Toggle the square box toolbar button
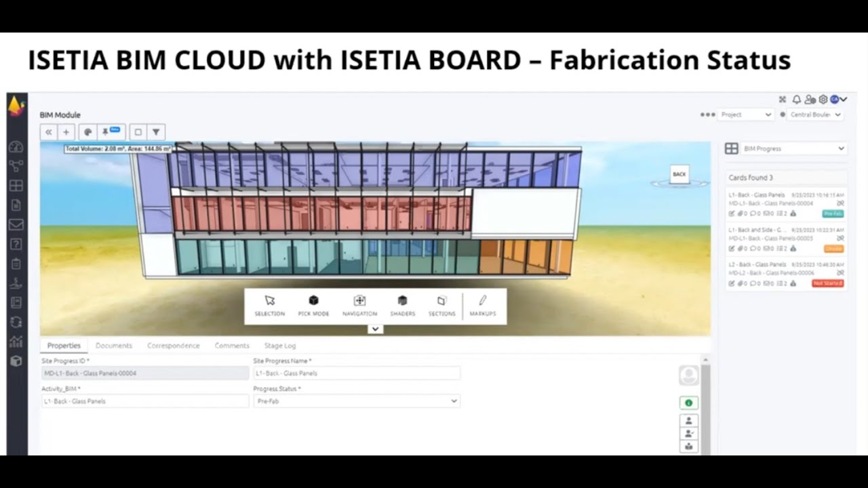Viewport: 868px width, 488px height. [x=138, y=132]
